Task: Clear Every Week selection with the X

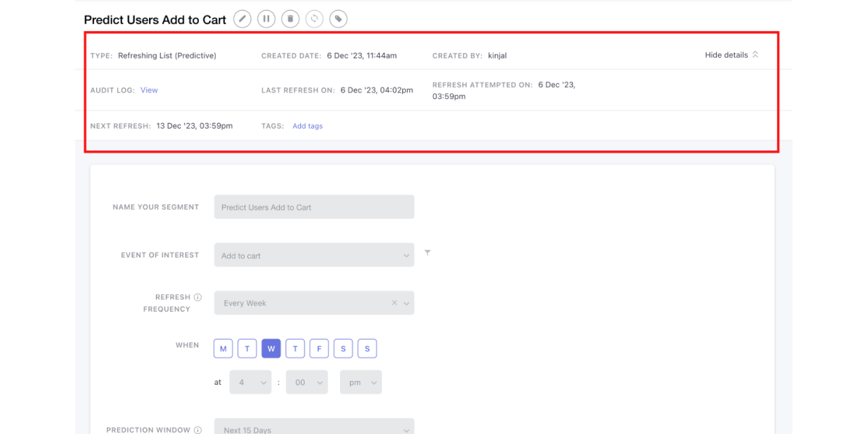Action: 394,303
